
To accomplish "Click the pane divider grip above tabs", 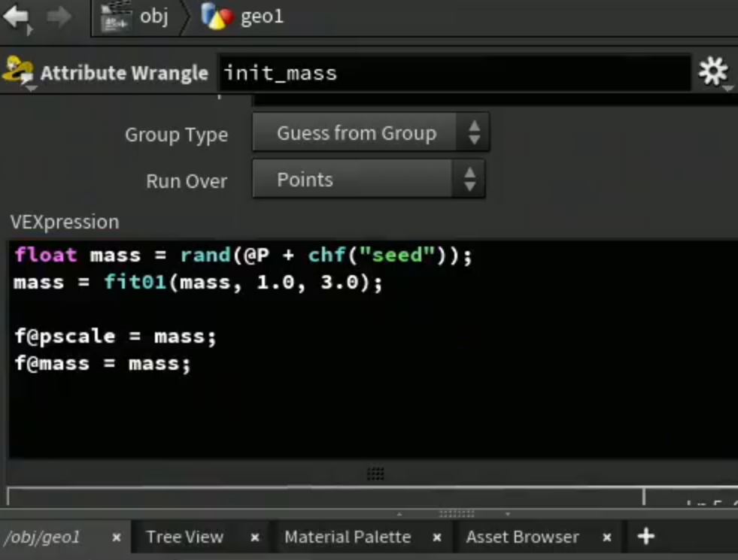I will [x=456, y=514].
